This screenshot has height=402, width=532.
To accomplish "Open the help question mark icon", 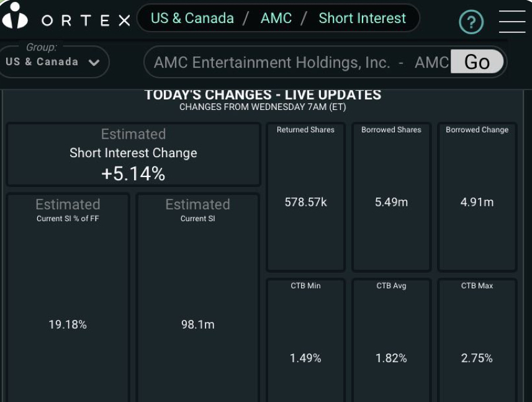I will (x=471, y=22).
